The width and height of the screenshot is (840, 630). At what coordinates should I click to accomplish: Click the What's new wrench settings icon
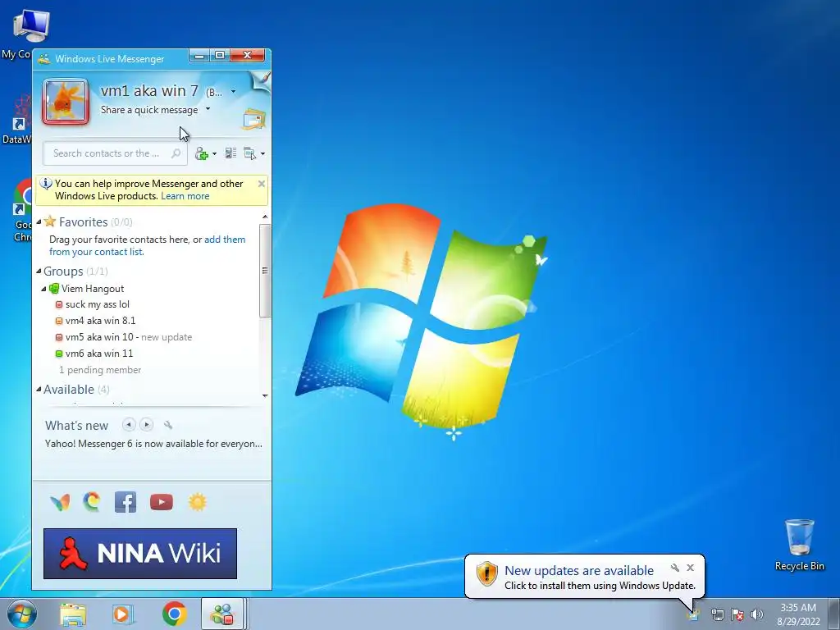(168, 426)
